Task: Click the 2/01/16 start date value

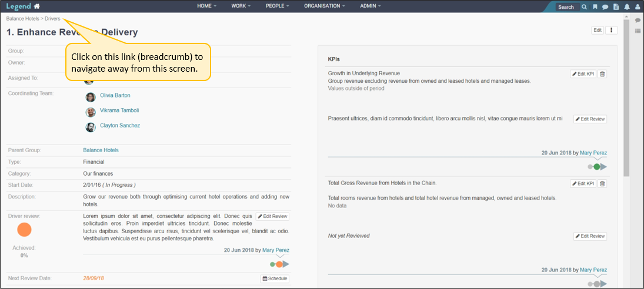Action: tap(92, 185)
